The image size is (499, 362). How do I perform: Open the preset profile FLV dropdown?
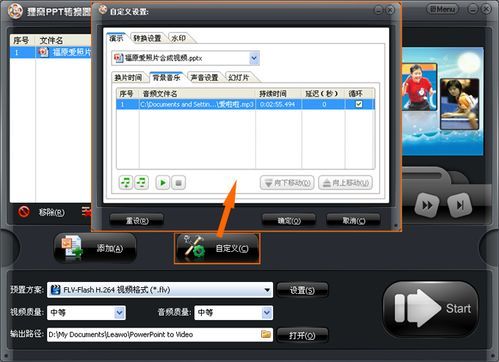[267, 290]
